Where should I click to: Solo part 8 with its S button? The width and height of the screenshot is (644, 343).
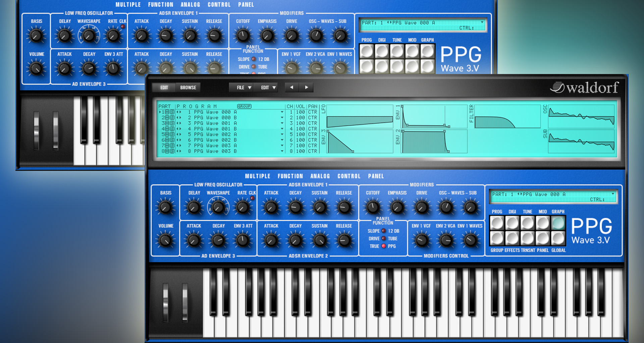[x=172, y=151]
